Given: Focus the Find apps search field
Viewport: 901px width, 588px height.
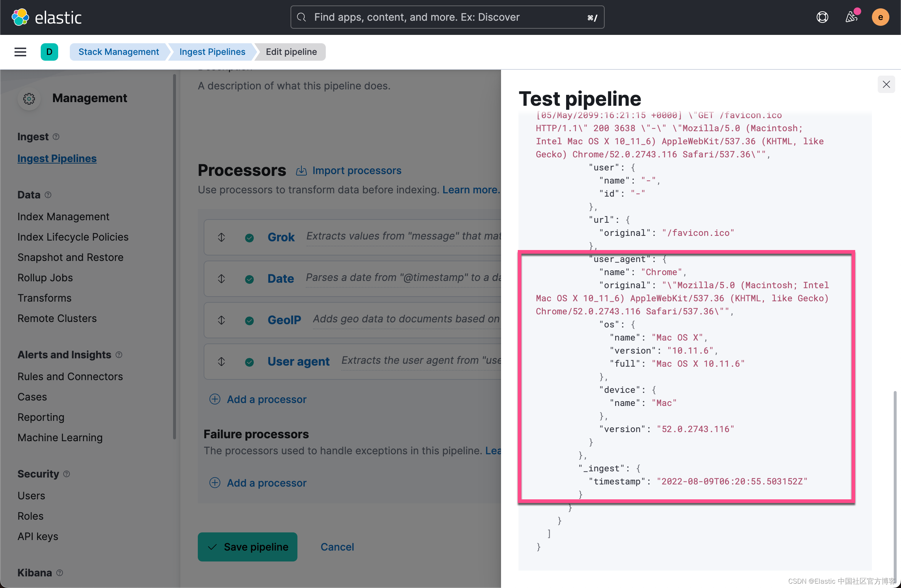Looking at the screenshot, I should tap(447, 17).
